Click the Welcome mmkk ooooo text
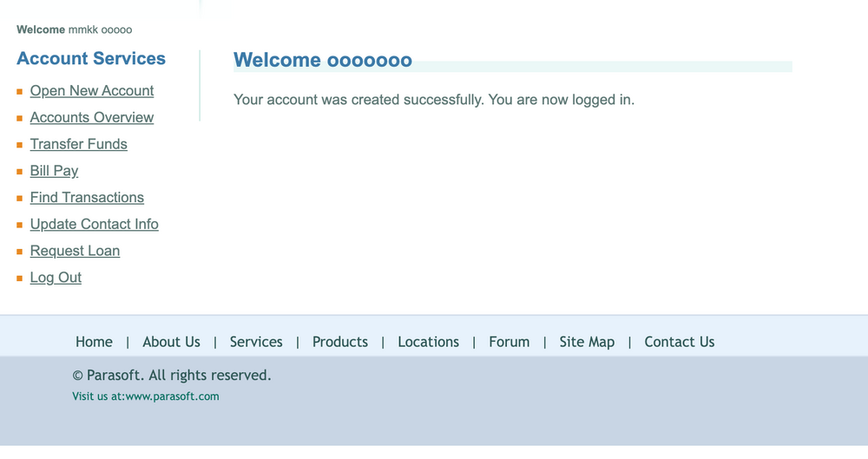Image resolution: width=868 pixels, height=459 pixels. click(x=74, y=30)
